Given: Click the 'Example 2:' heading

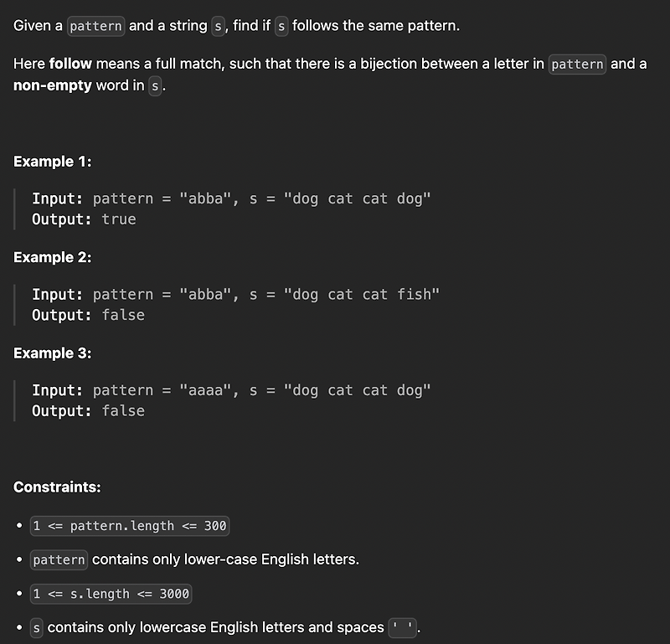Looking at the screenshot, I should (52, 257).
